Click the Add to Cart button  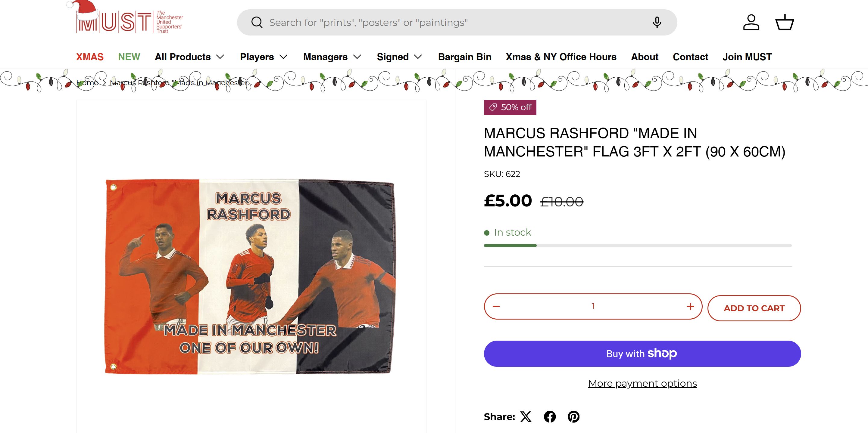click(754, 308)
